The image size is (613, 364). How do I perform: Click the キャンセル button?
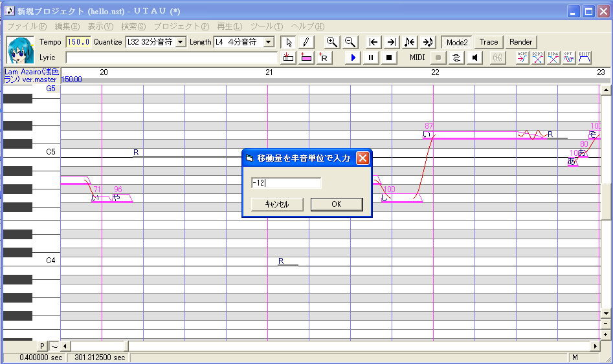tap(277, 204)
